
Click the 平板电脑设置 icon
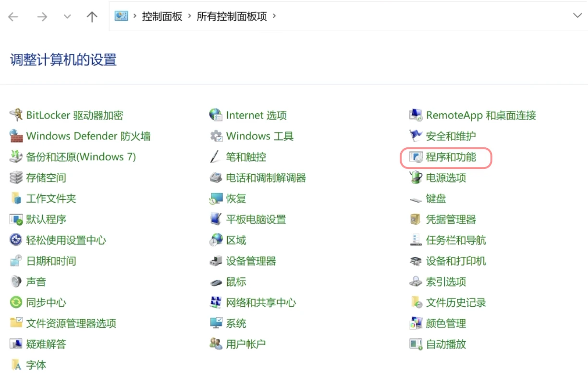click(216, 219)
